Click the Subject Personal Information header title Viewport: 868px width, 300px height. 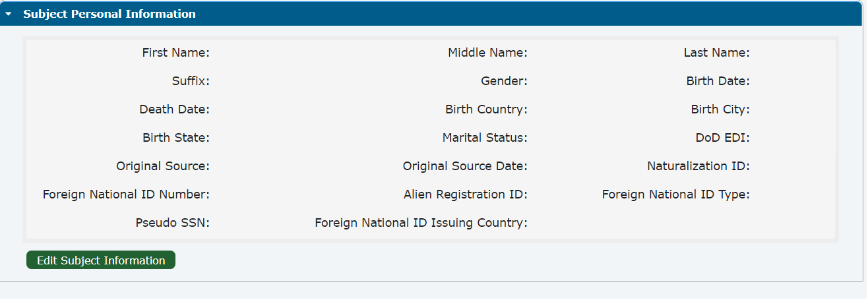pos(109,14)
